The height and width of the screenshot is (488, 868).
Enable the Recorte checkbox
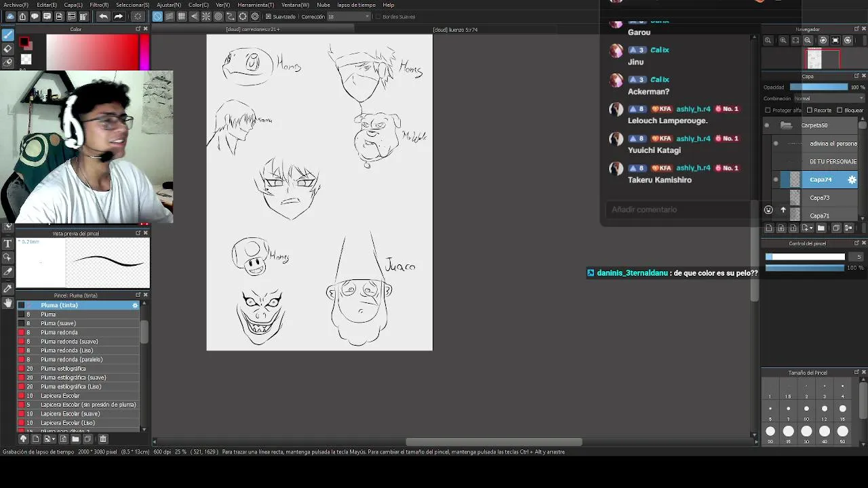coord(809,110)
